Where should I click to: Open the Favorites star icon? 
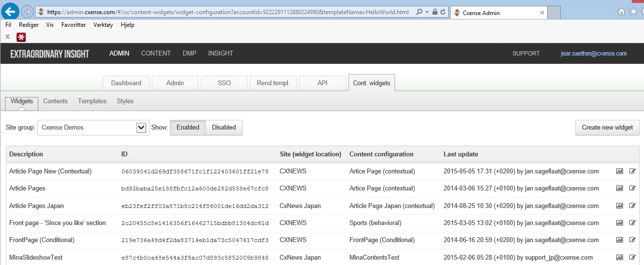tap(633, 11)
